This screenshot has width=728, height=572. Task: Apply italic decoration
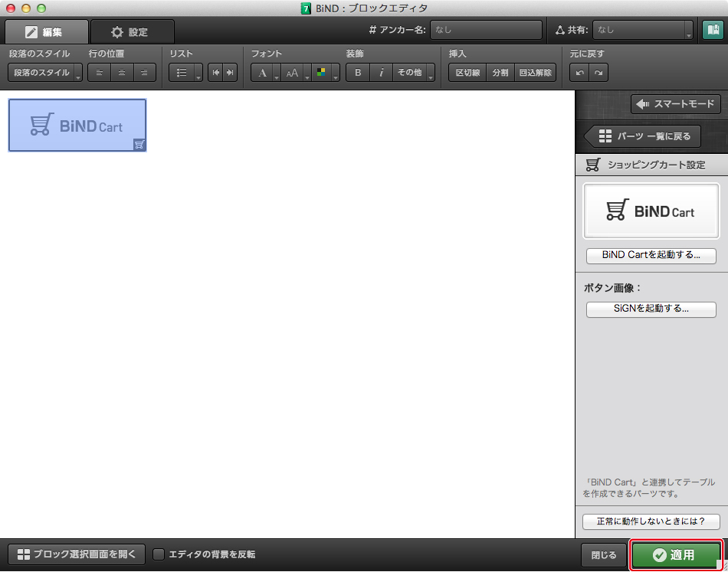[x=381, y=73]
